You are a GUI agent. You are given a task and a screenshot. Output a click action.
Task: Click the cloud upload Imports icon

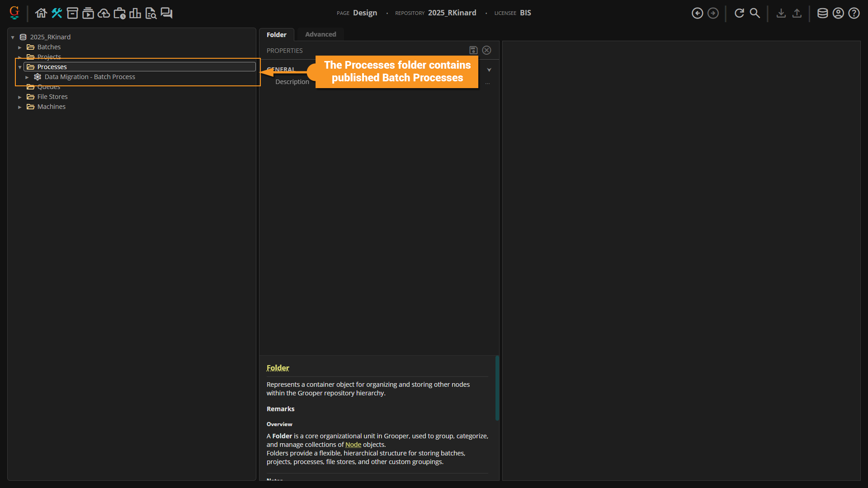coord(104,13)
